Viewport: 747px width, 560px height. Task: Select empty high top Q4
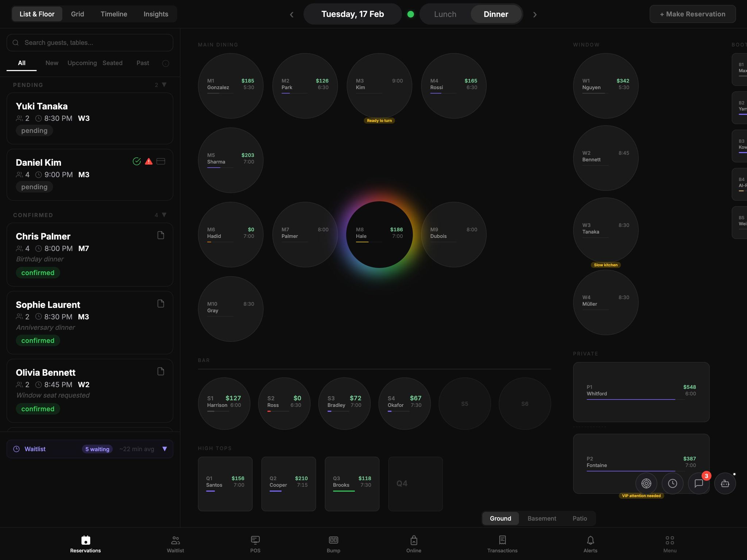[415, 484]
